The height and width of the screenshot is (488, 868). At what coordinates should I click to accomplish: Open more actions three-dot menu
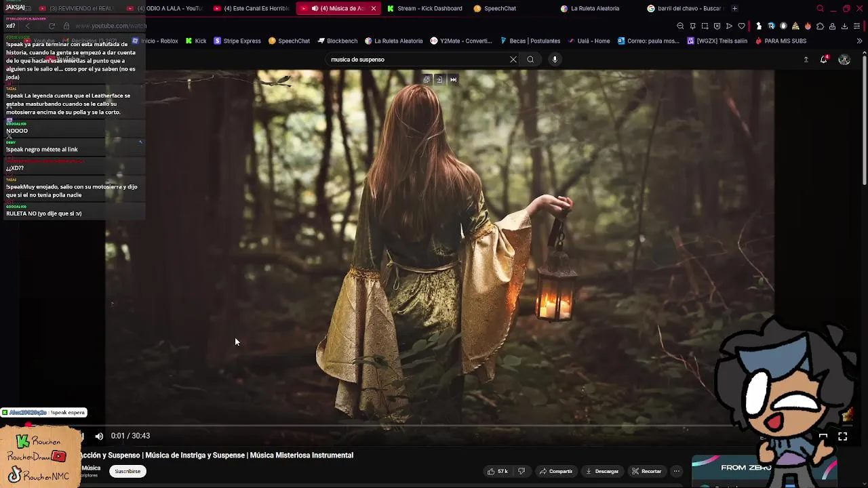click(x=676, y=471)
